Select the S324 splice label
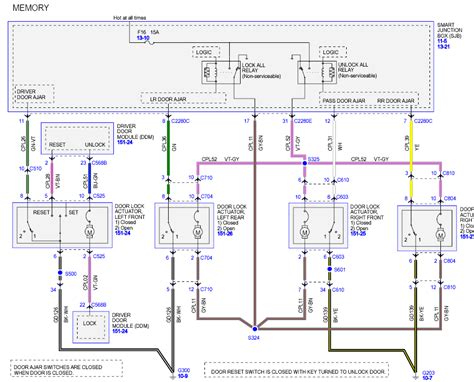Screen dimensions: 474x382 point(254,338)
